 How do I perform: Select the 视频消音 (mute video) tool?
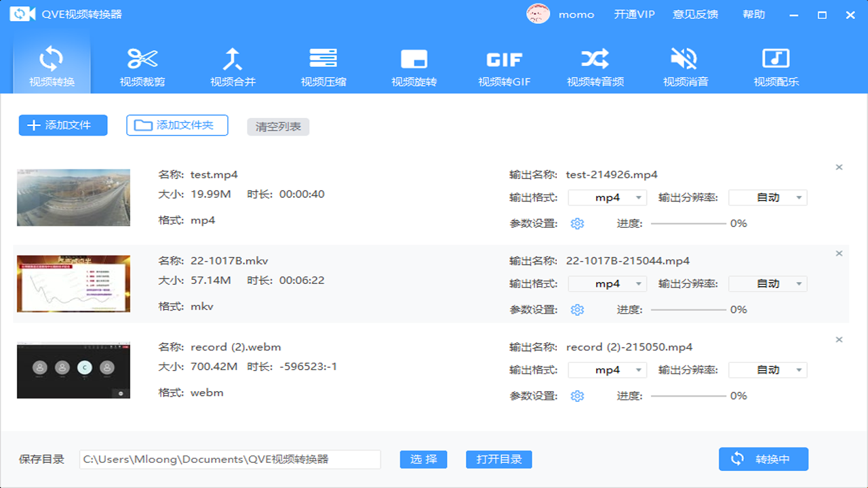685,64
